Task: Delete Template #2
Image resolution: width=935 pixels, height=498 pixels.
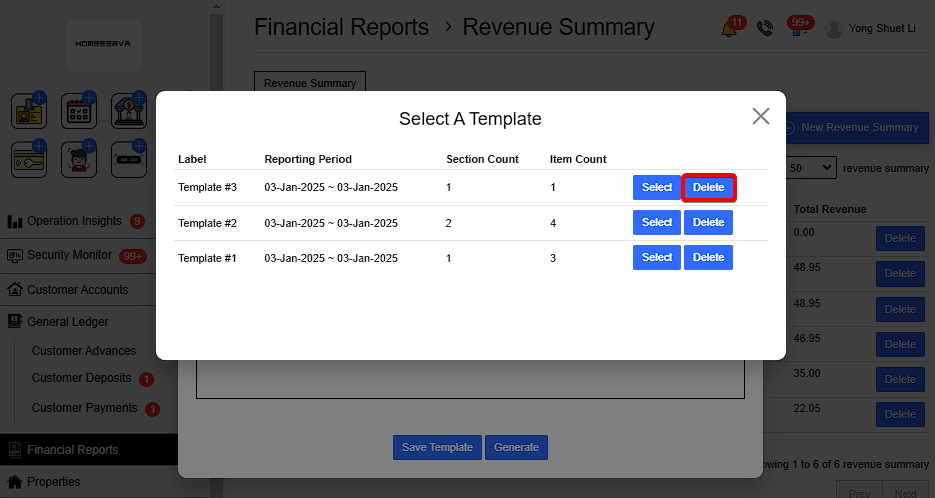Action: (x=708, y=223)
